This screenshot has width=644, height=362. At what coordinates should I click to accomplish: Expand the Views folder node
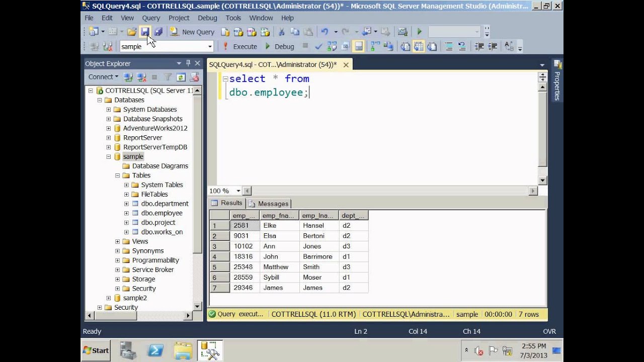tap(117, 241)
